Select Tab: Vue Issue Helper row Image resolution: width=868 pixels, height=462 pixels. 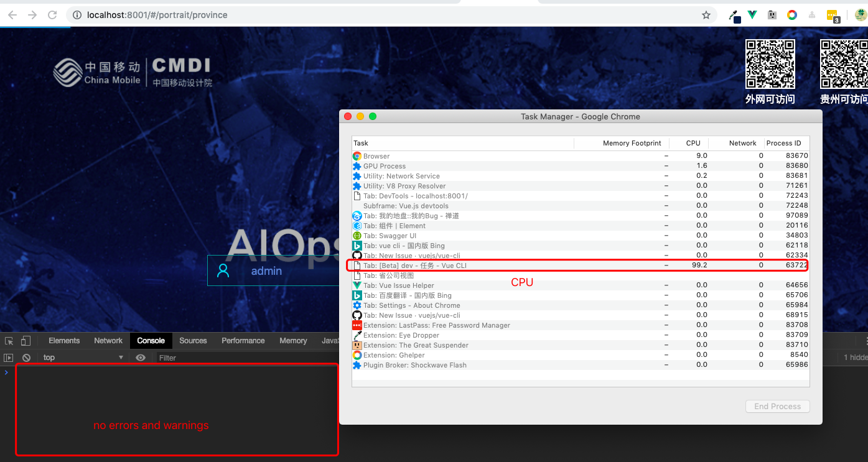click(x=581, y=285)
